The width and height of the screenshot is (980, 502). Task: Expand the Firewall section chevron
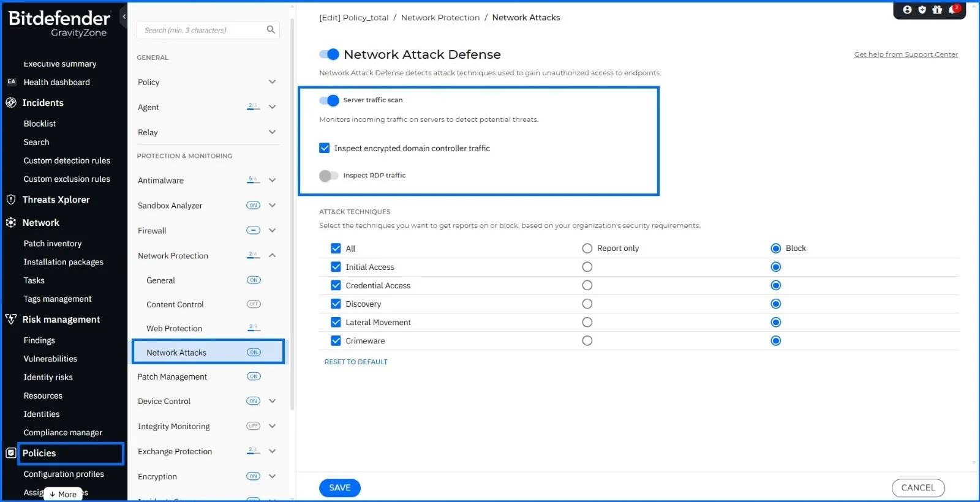tap(273, 231)
